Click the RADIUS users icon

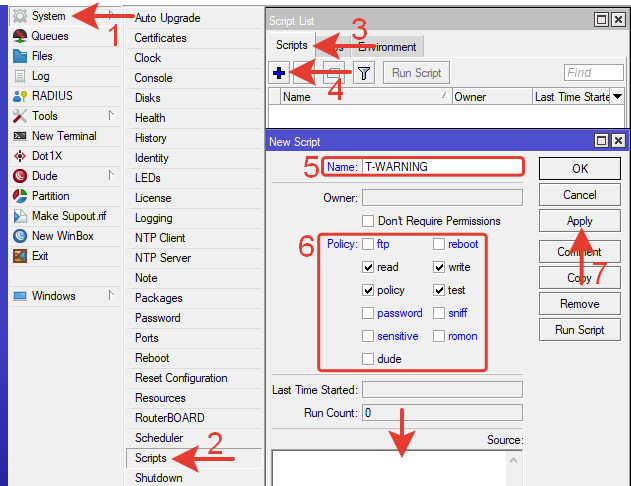click(20, 96)
